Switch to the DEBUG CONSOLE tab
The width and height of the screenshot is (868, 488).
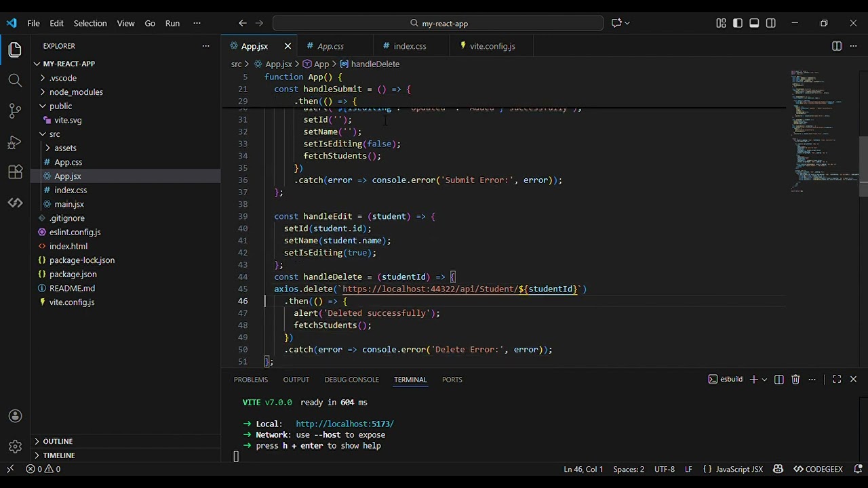[x=351, y=380]
